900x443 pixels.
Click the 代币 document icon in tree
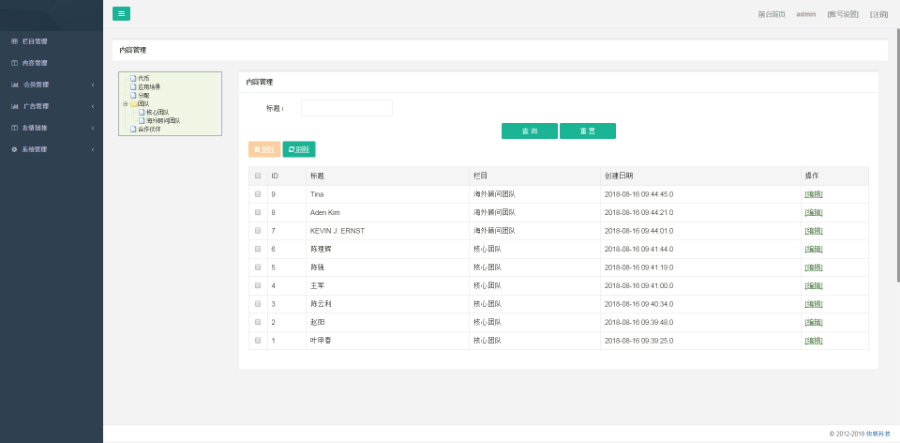[x=133, y=78]
